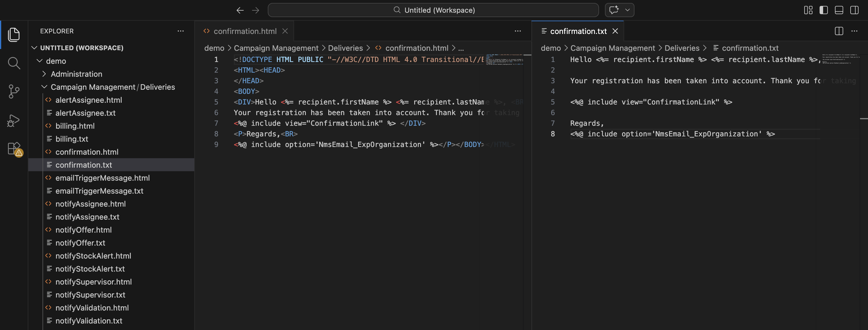Open more actions for confirmation.txt editor group

pos(854,31)
